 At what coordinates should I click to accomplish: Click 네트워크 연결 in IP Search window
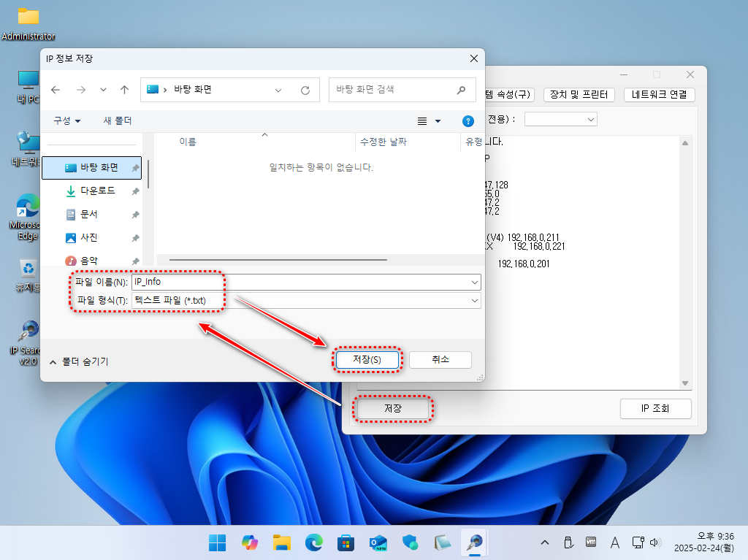(x=660, y=94)
